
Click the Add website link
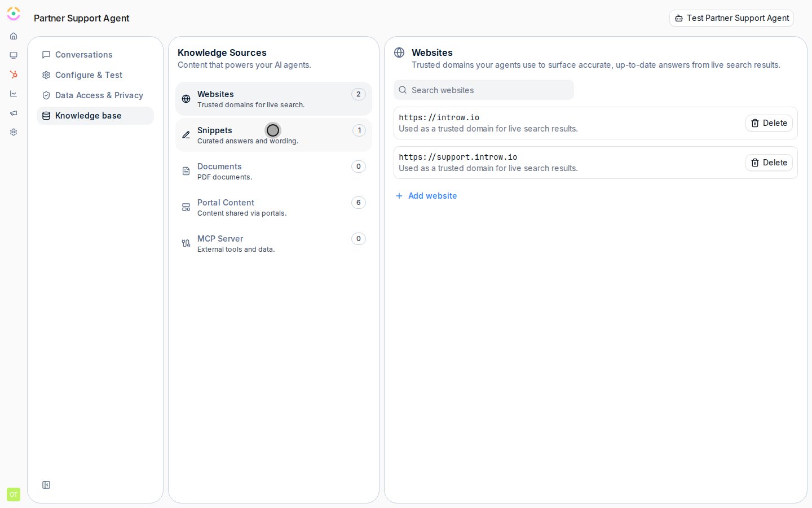(426, 196)
